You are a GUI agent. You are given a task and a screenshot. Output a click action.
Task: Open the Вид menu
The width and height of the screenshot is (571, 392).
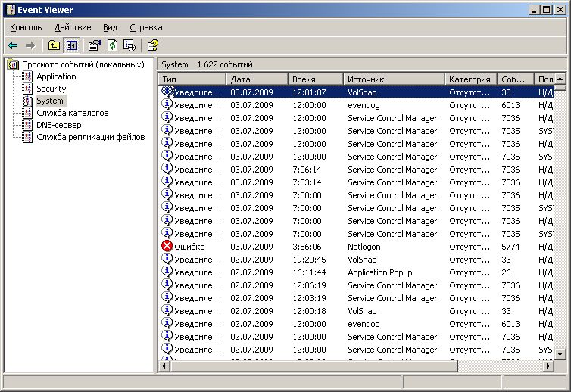[x=110, y=28]
